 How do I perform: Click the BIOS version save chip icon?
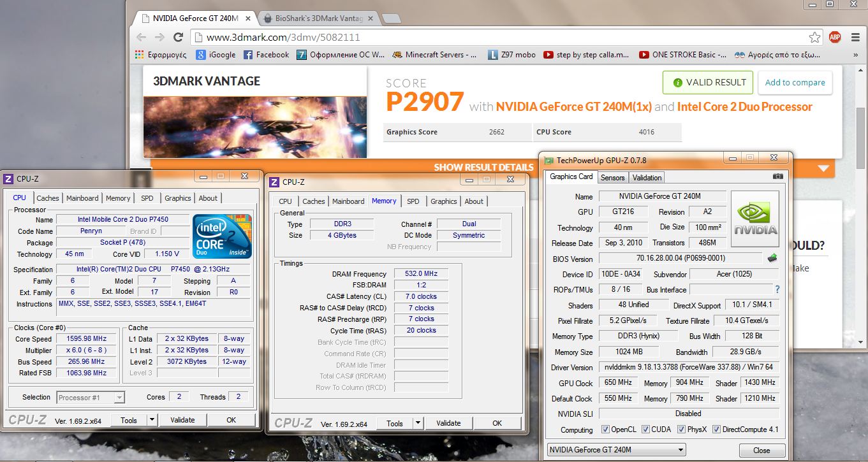(772, 258)
